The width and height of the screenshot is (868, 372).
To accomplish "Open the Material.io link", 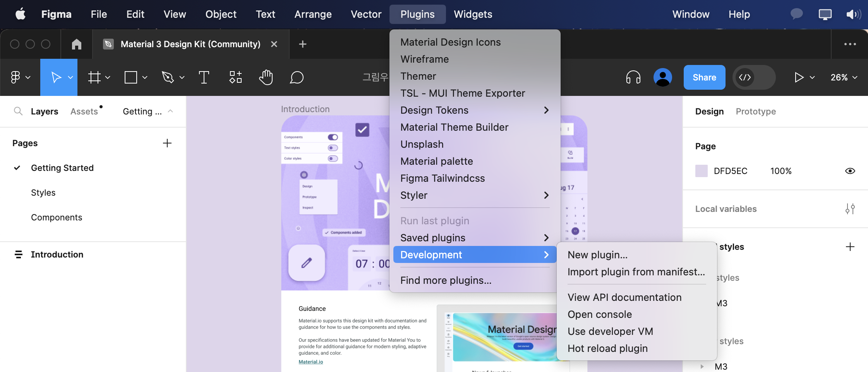I will pyautogui.click(x=310, y=362).
